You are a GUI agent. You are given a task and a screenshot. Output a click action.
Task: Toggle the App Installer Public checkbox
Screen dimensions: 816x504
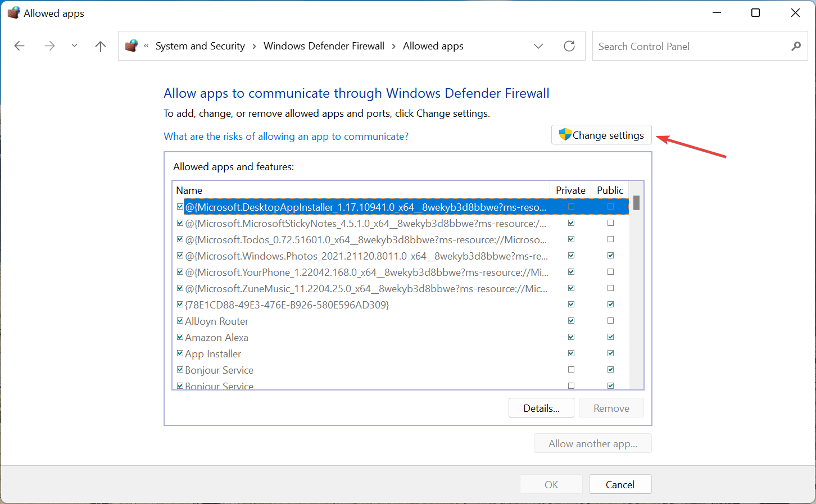click(x=610, y=353)
